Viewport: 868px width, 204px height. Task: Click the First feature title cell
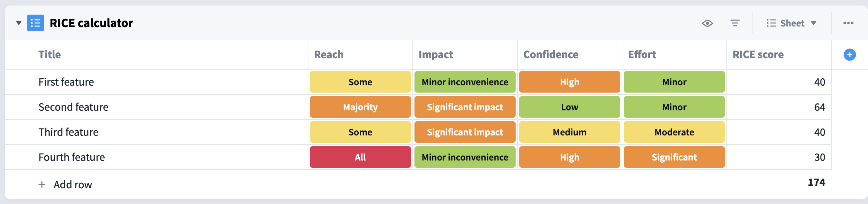click(x=156, y=82)
